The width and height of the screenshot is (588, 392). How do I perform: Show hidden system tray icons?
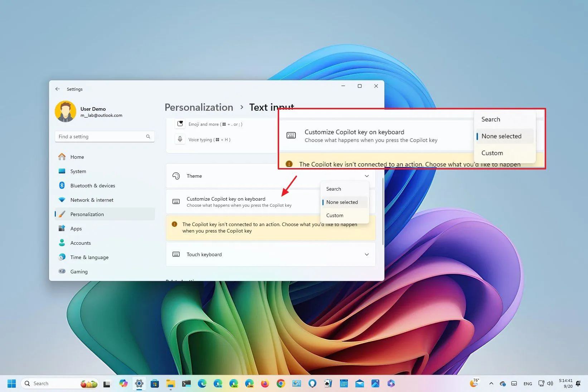pyautogui.click(x=491, y=383)
